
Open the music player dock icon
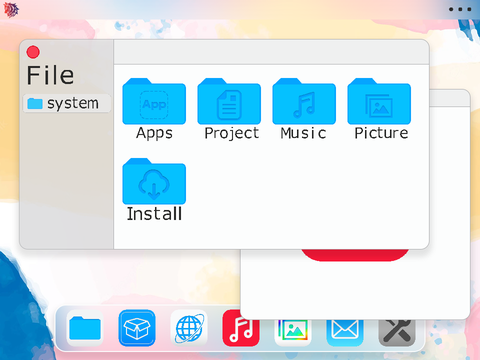click(241, 328)
